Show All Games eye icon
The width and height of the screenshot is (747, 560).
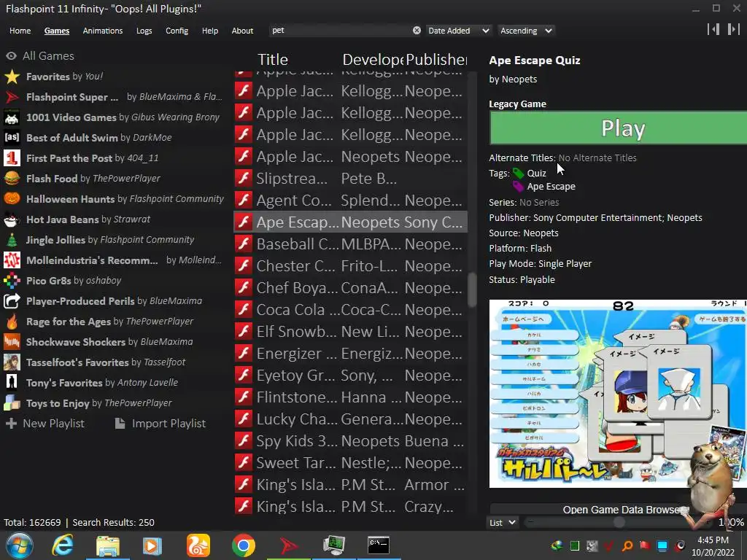click(12, 56)
